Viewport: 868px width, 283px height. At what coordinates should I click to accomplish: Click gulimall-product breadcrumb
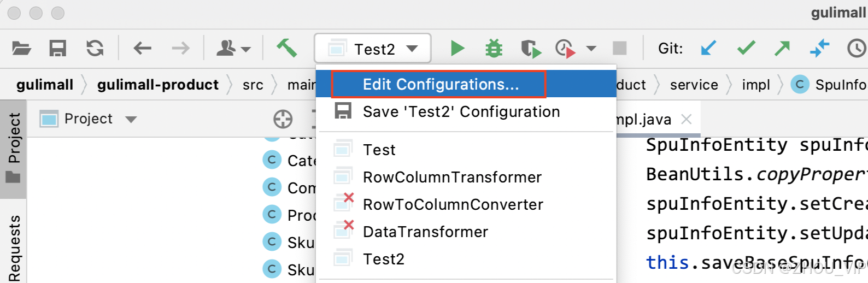click(x=157, y=85)
